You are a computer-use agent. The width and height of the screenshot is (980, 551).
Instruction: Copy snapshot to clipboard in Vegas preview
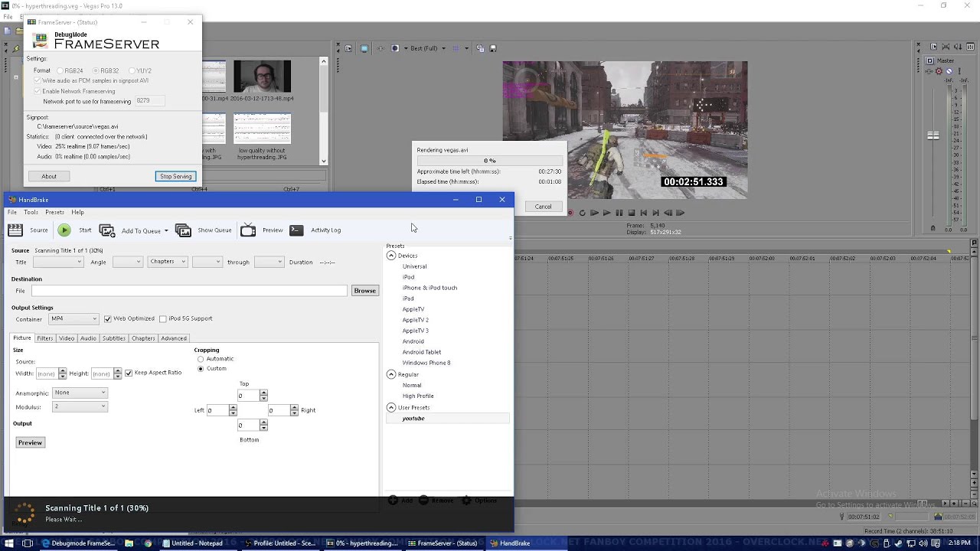pyautogui.click(x=480, y=48)
